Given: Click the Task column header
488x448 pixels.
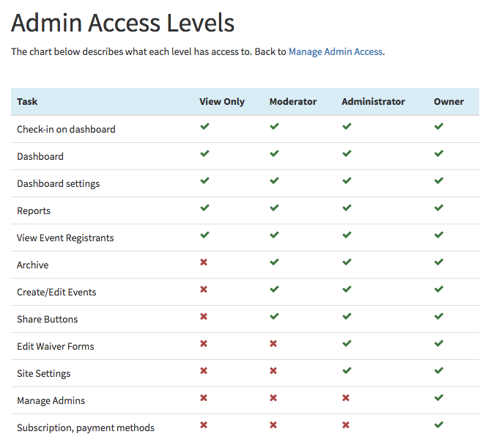Looking at the screenshot, I should [x=27, y=101].
